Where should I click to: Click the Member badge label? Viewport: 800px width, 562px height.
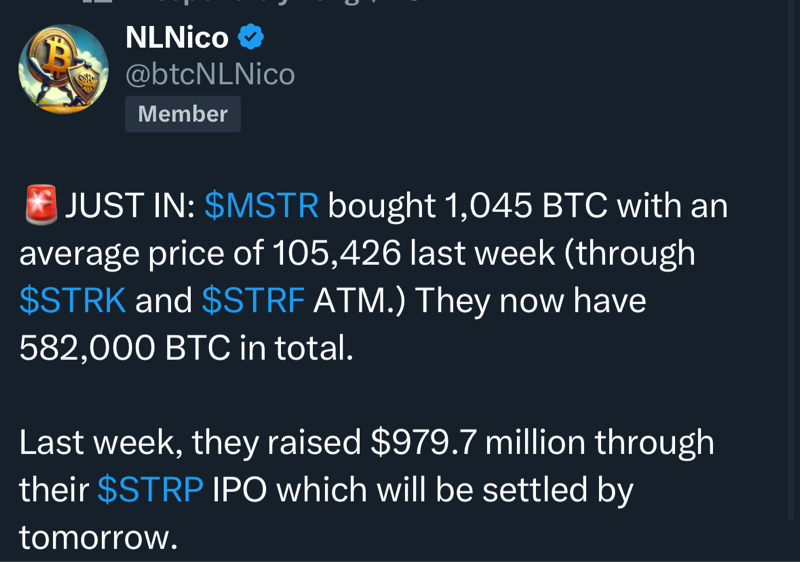click(183, 114)
